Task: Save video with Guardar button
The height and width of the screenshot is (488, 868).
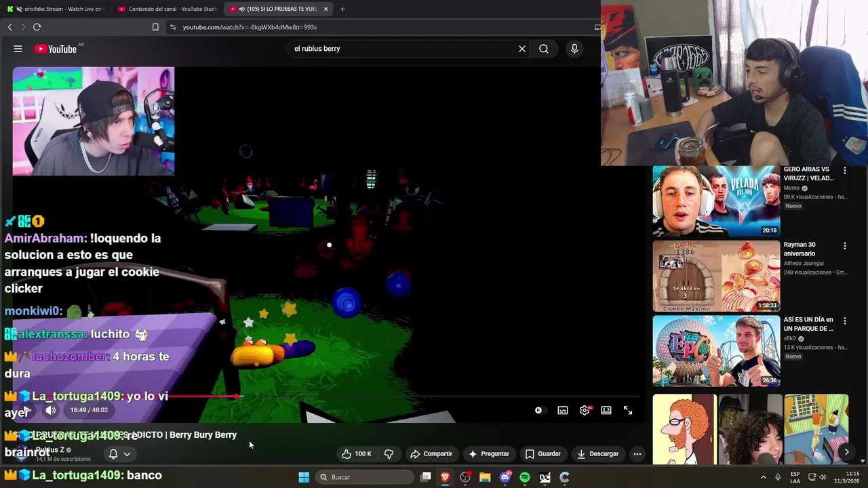Action: [543, 453]
